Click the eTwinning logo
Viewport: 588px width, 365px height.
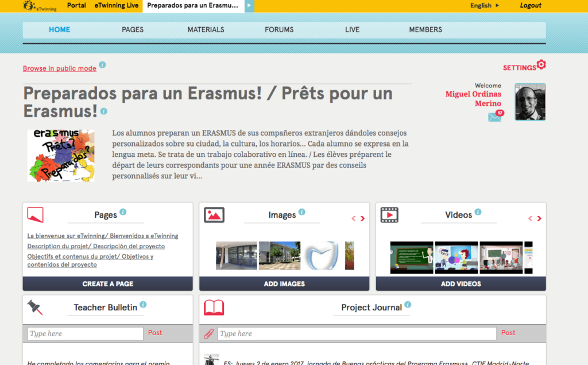[x=40, y=6]
